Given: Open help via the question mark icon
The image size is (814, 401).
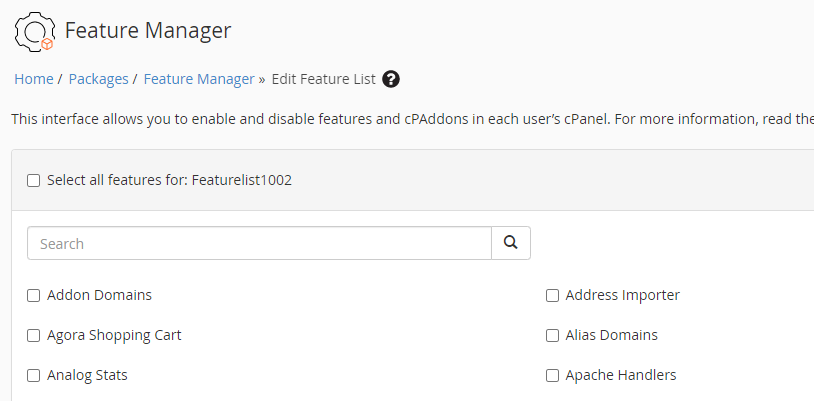Looking at the screenshot, I should point(391,79).
